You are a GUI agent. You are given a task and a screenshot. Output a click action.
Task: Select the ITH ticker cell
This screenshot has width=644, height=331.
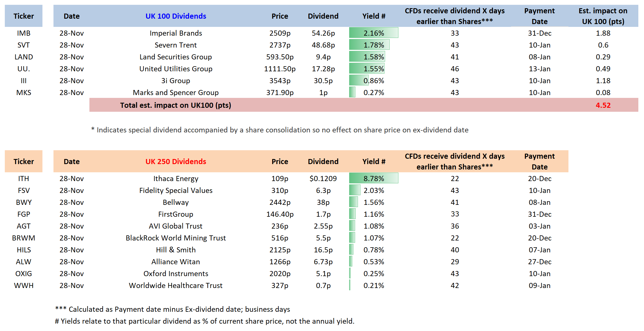point(23,179)
